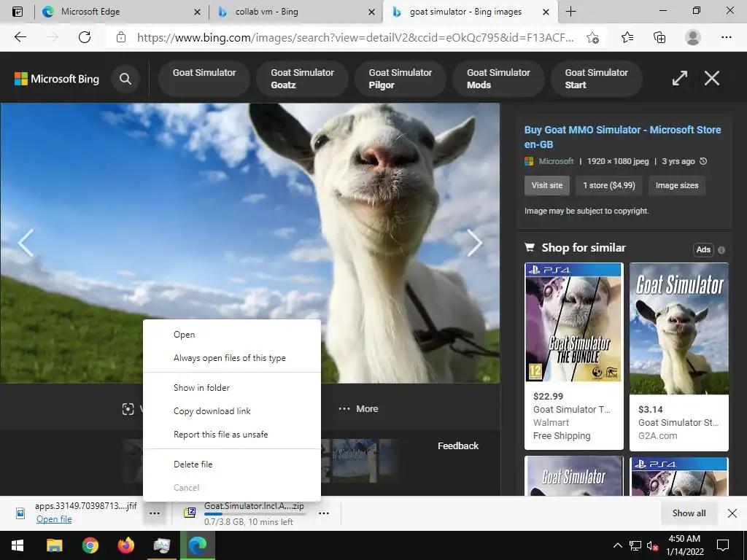Click the Goat Simulator Start chip
This screenshot has width=747, height=560.
[597, 79]
